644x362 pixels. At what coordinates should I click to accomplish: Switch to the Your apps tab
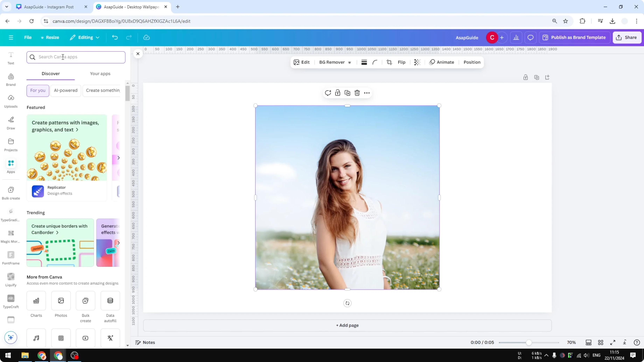pos(100,73)
